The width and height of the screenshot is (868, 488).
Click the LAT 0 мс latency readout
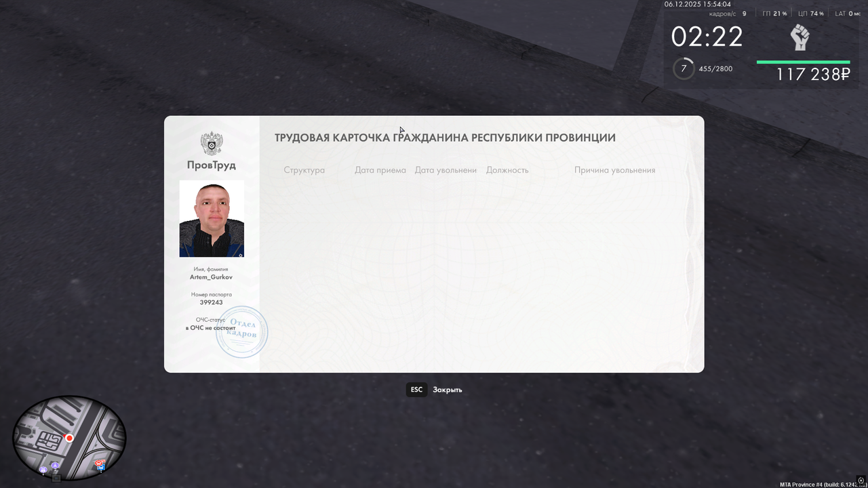848,14
